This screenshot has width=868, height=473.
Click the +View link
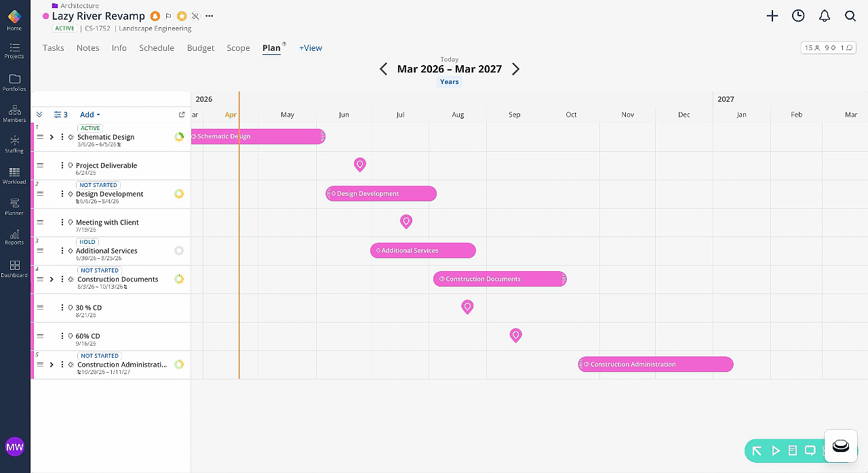coord(311,48)
